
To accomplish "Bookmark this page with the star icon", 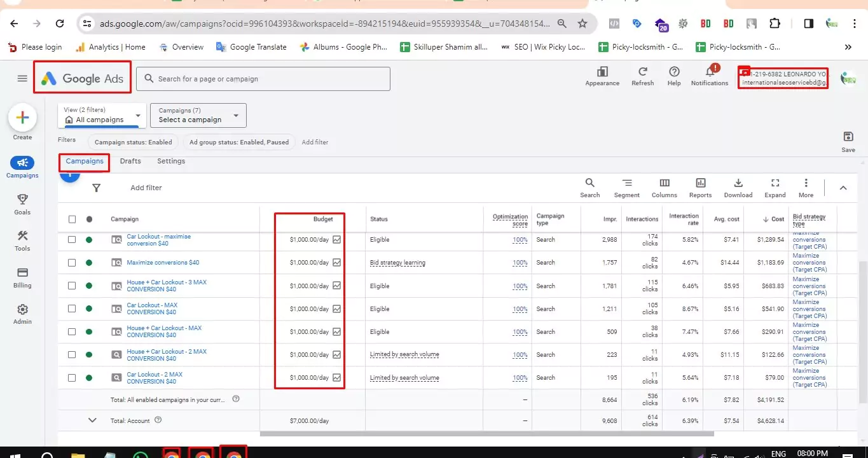I will pos(582,24).
